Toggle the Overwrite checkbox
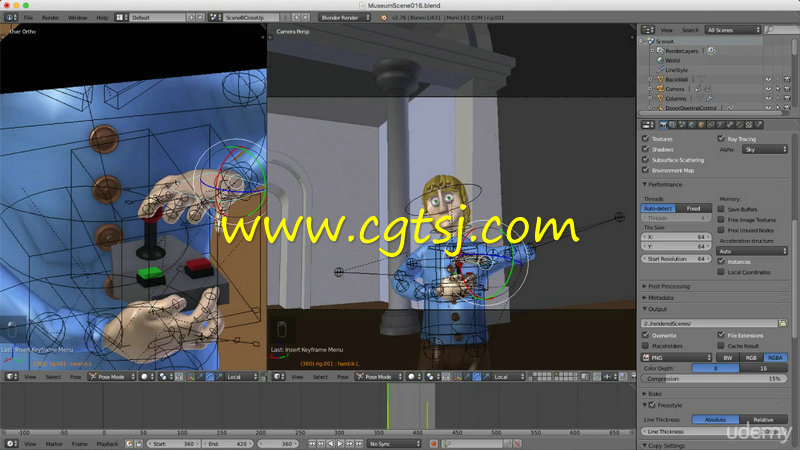This screenshot has width=800, height=450. [645, 335]
